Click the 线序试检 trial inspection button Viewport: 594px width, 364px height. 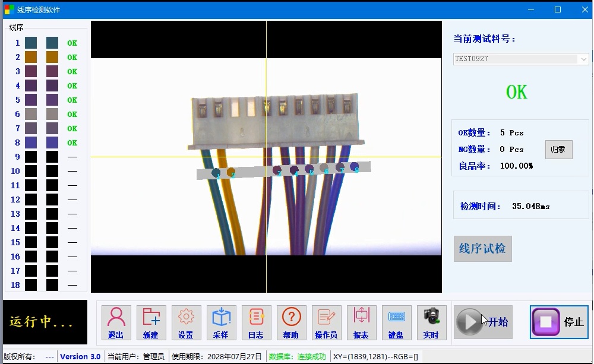coord(482,249)
